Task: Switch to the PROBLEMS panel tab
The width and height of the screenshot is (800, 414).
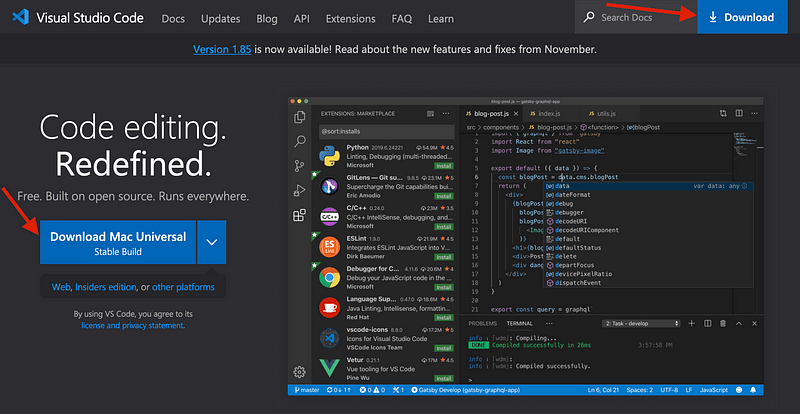Action: pos(483,324)
